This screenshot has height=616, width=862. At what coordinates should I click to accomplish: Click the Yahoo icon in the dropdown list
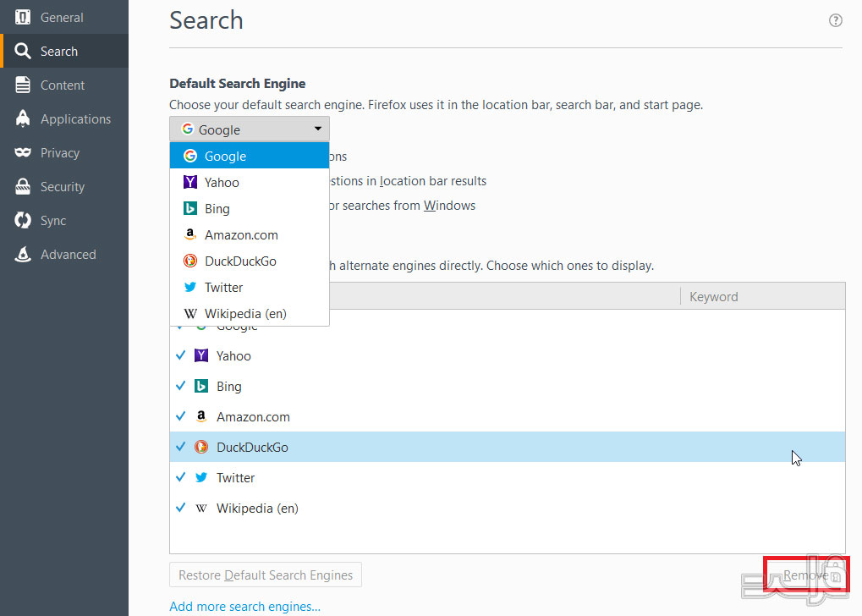pos(190,182)
